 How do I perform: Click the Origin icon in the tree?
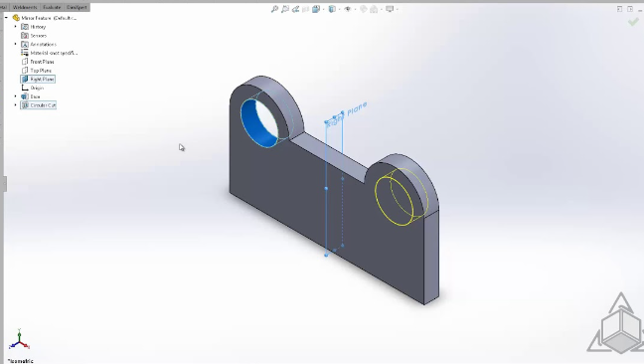click(25, 88)
